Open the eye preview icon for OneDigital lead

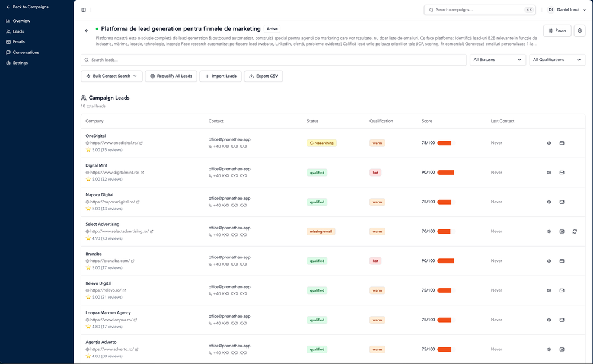[x=549, y=143]
